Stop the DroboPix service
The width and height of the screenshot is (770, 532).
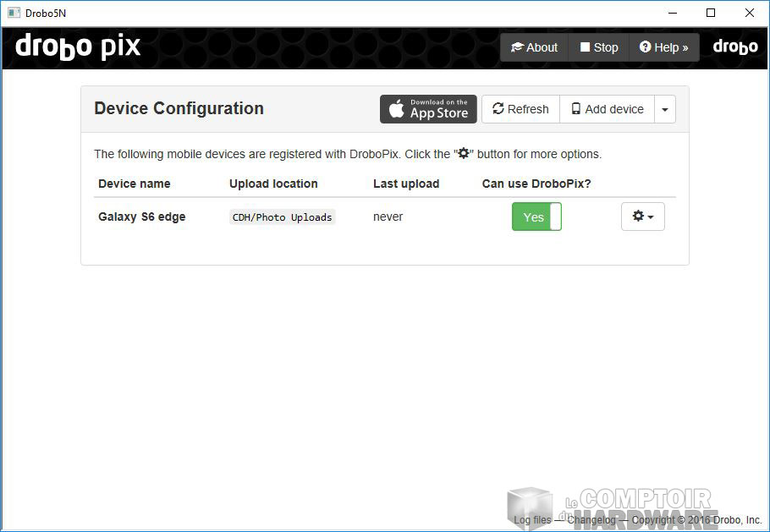[x=599, y=47]
